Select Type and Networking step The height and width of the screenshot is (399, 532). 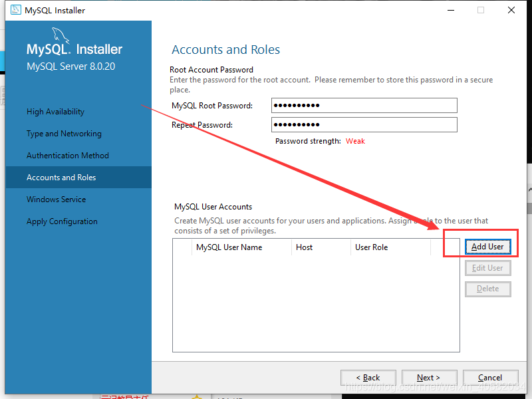[64, 134]
